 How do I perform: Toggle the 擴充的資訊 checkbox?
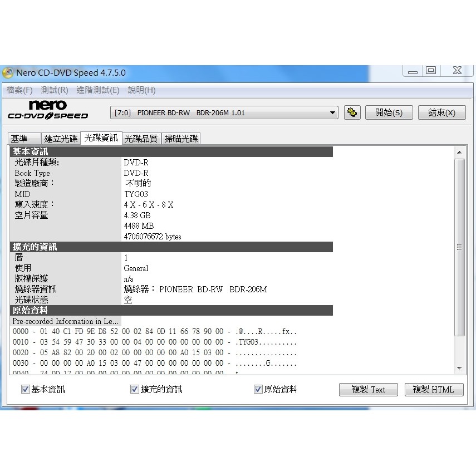134,389
